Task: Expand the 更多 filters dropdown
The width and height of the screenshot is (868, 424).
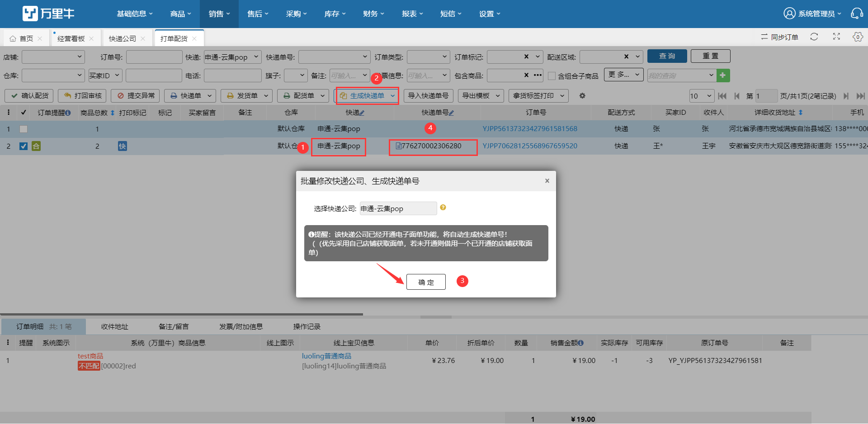Action: click(x=624, y=75)
